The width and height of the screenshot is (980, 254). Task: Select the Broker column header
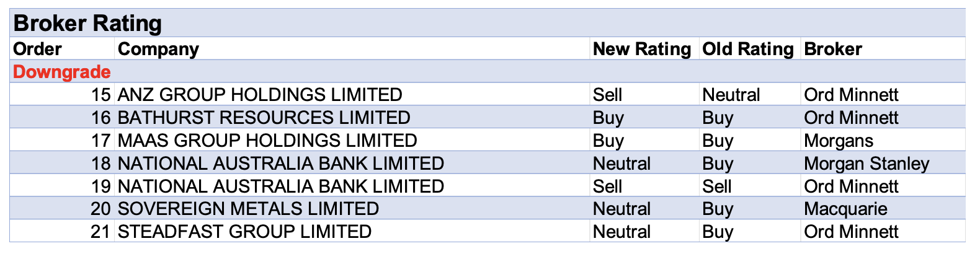pos(833,49)
